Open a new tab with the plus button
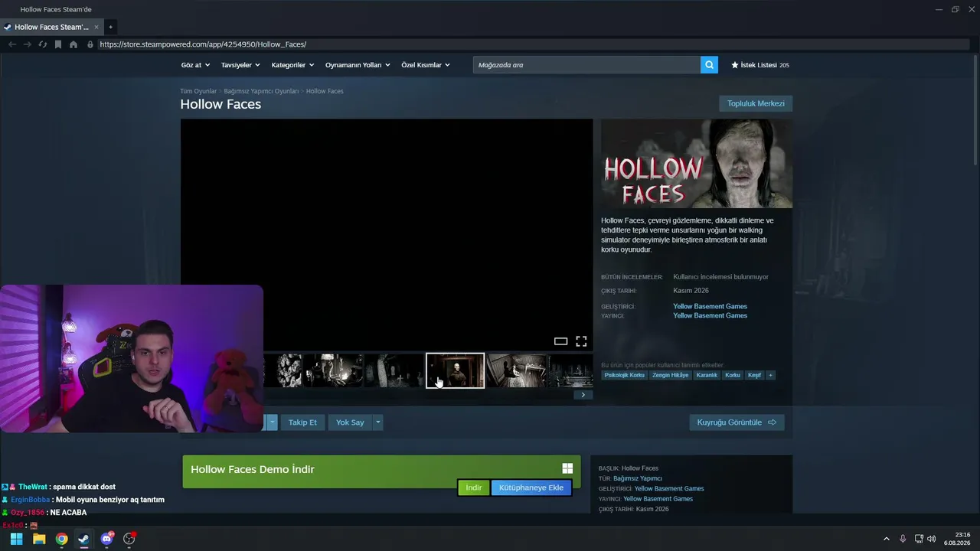 tap(110, 27)
